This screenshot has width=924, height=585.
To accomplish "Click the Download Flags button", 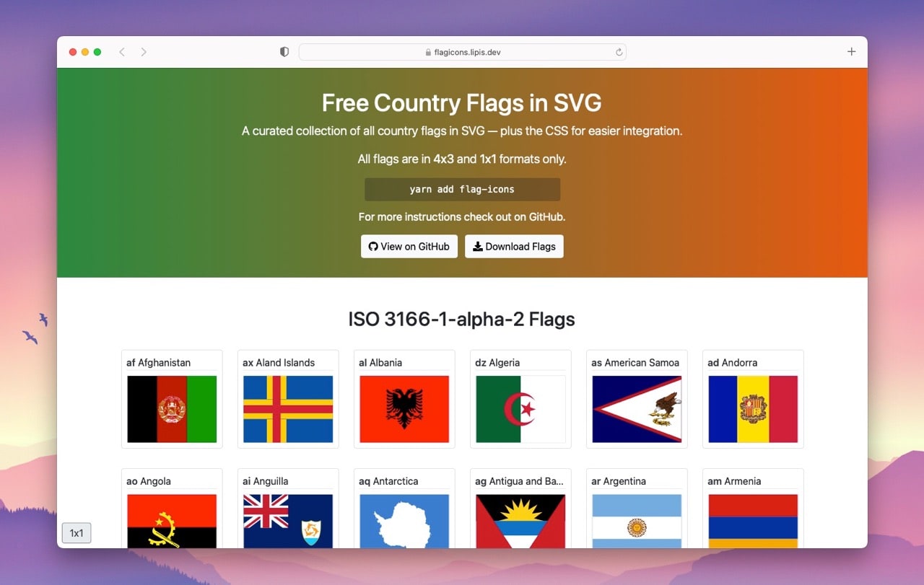I will (514, 246).
